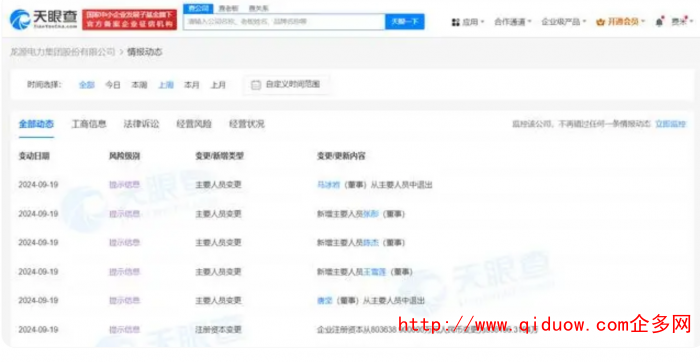
Task: Open the 经营风险 tab
Action: coord(194,124)
